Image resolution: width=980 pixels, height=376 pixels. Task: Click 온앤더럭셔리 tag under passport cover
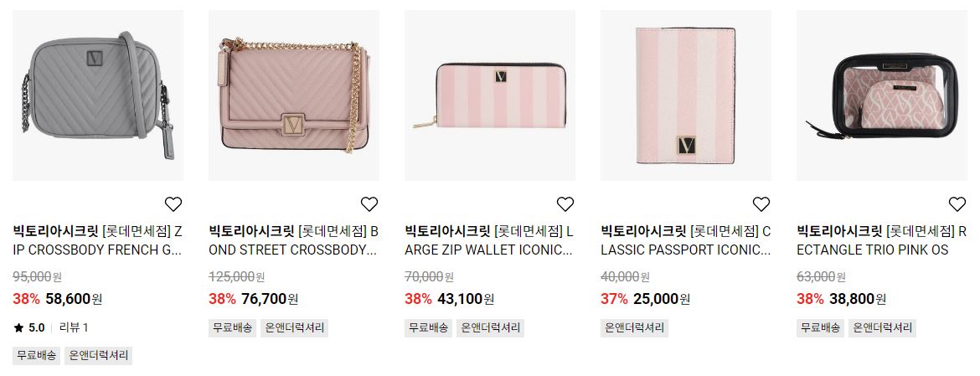click(x=634, y=328)
